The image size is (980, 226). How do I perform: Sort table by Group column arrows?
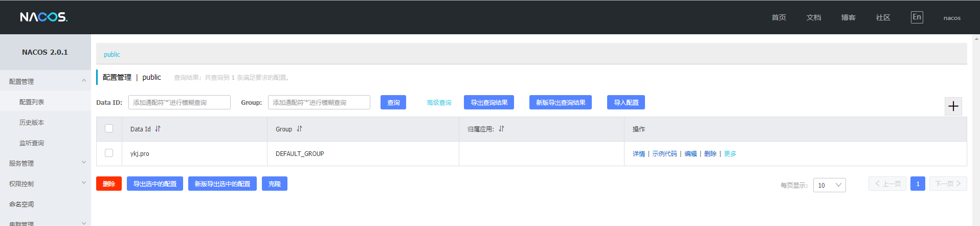coord(299,129)
